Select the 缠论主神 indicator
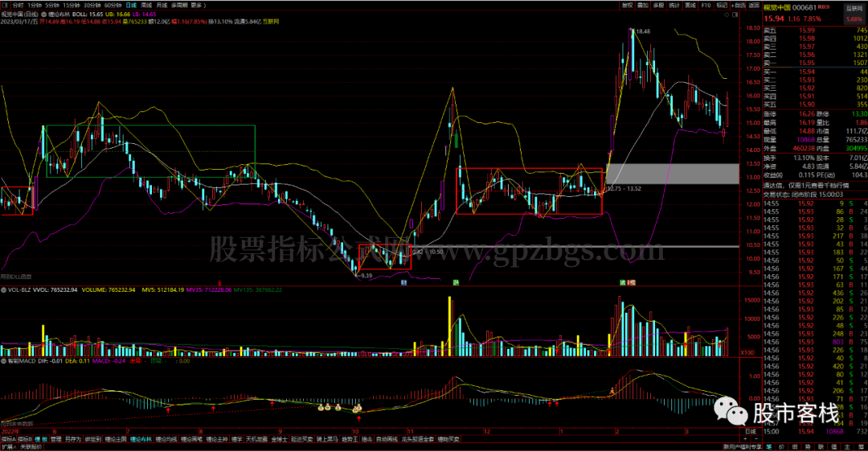The height and width of the screenshot is (452, 868). [x=217, y=439]
